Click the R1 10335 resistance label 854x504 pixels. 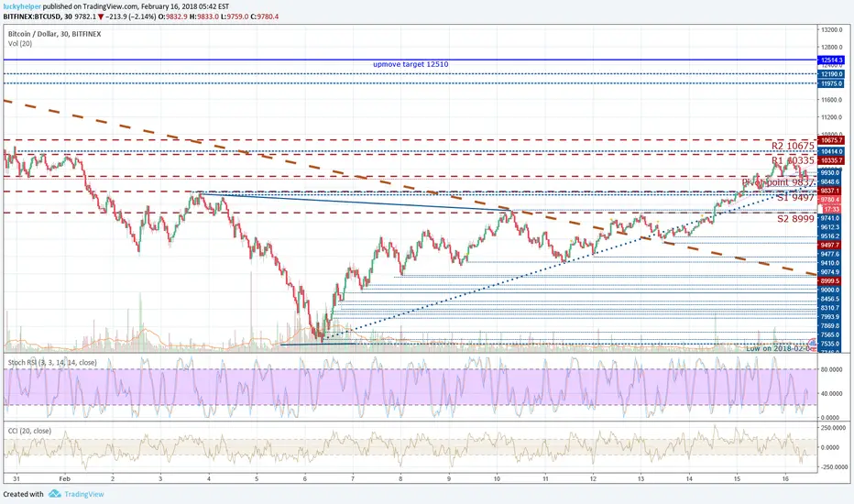pyautogui.click(x=793, y=160)
